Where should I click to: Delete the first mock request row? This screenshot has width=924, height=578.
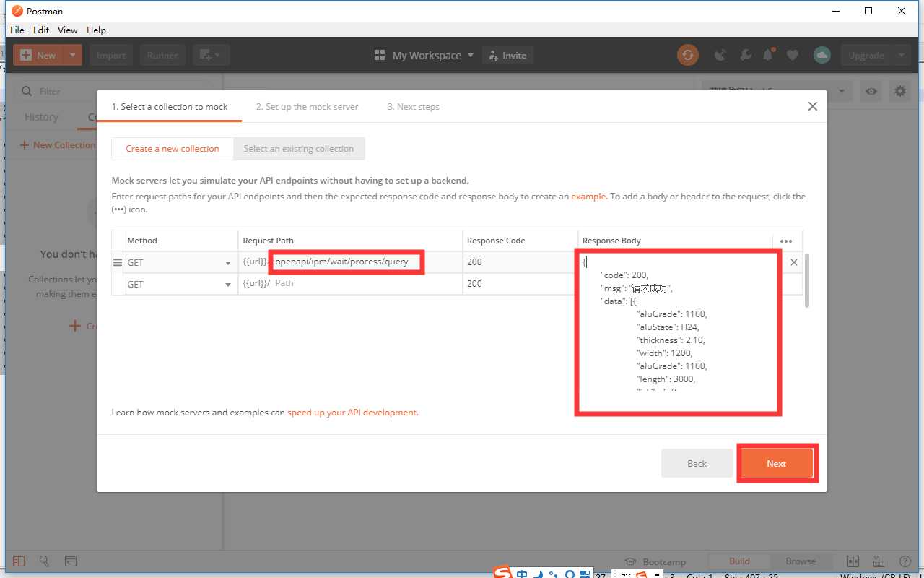[794, 262]
